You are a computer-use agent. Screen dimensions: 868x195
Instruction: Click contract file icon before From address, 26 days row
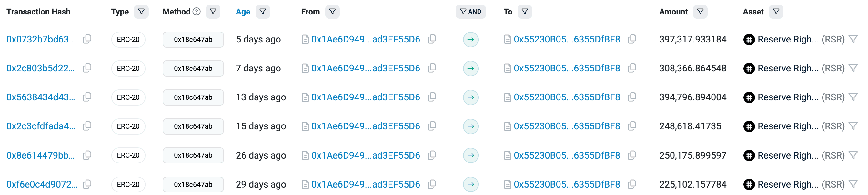tap(305, 155)
